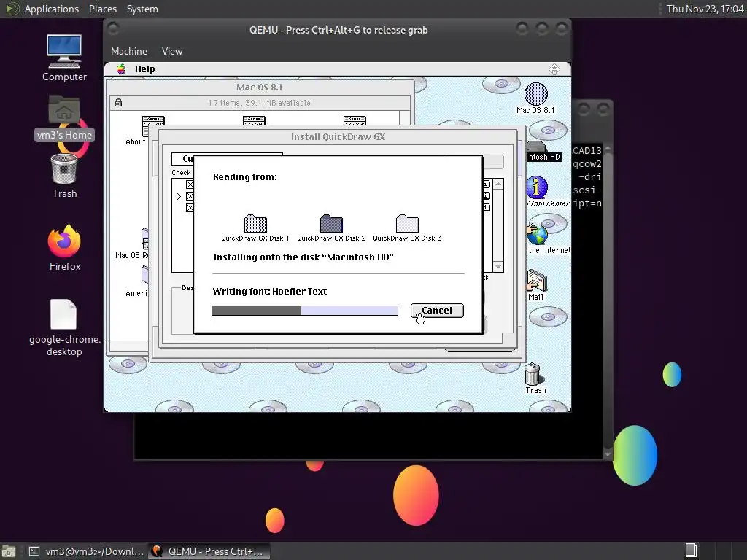
Task: Click the terminal window's vertical scrollbar
Action: [x=608, y=300]
